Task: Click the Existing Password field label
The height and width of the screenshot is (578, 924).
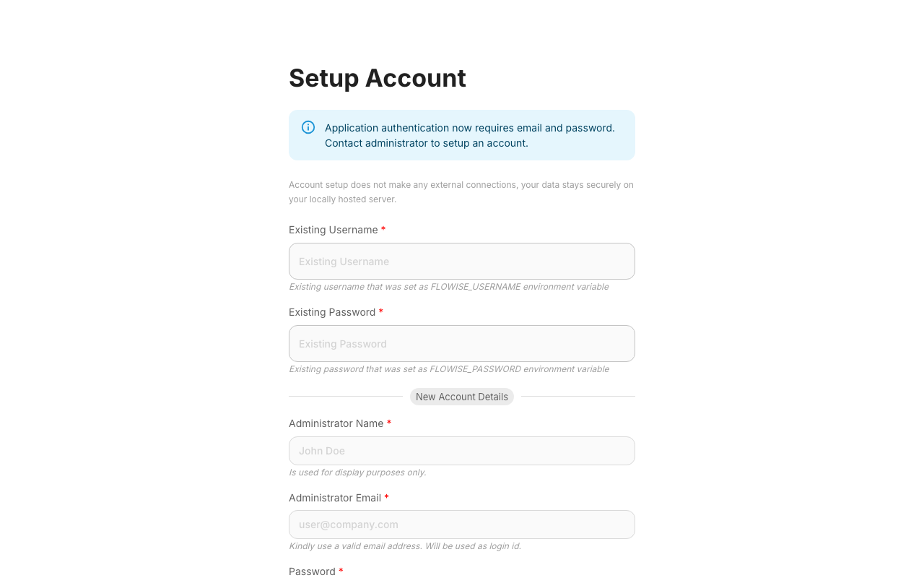Action: pos(332,312)
